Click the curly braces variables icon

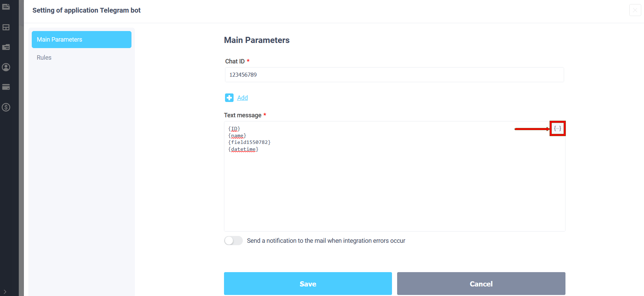point(558,129)
